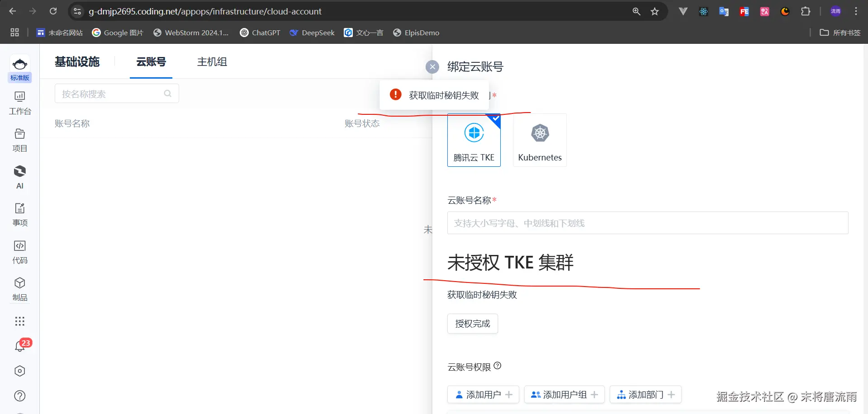Click the 添加部门 button

pyautogui.click(x=645, y=395)
